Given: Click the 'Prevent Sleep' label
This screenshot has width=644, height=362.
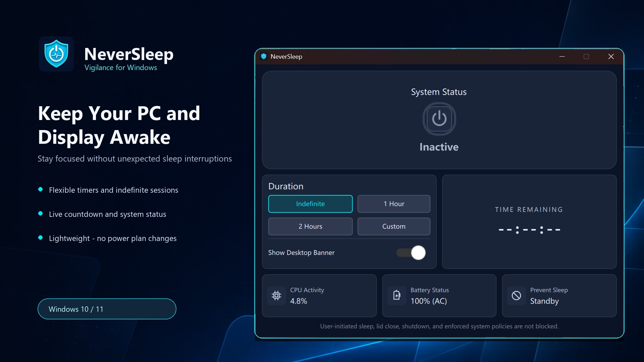Looking at the screenshot, I should 549,290.
